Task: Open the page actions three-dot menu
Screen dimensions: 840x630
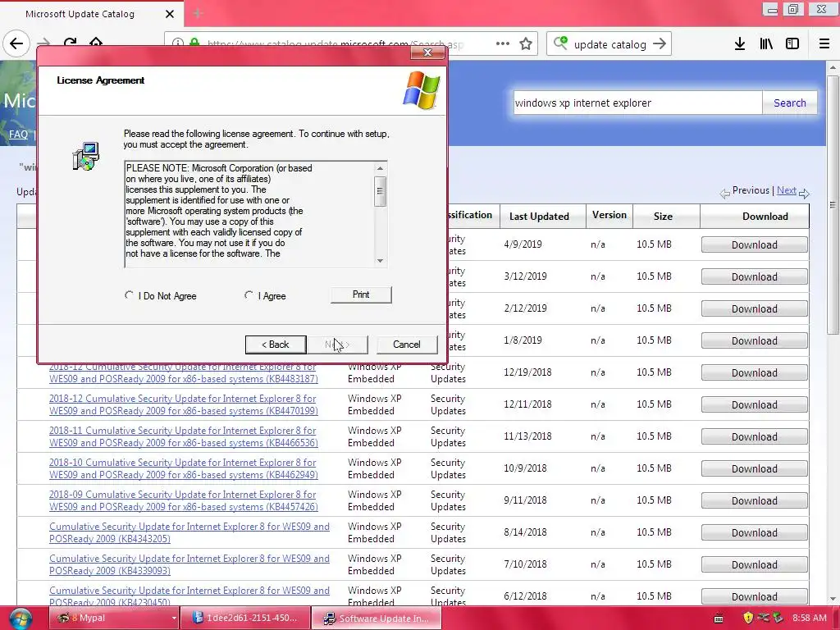Action: coord(503,43)
